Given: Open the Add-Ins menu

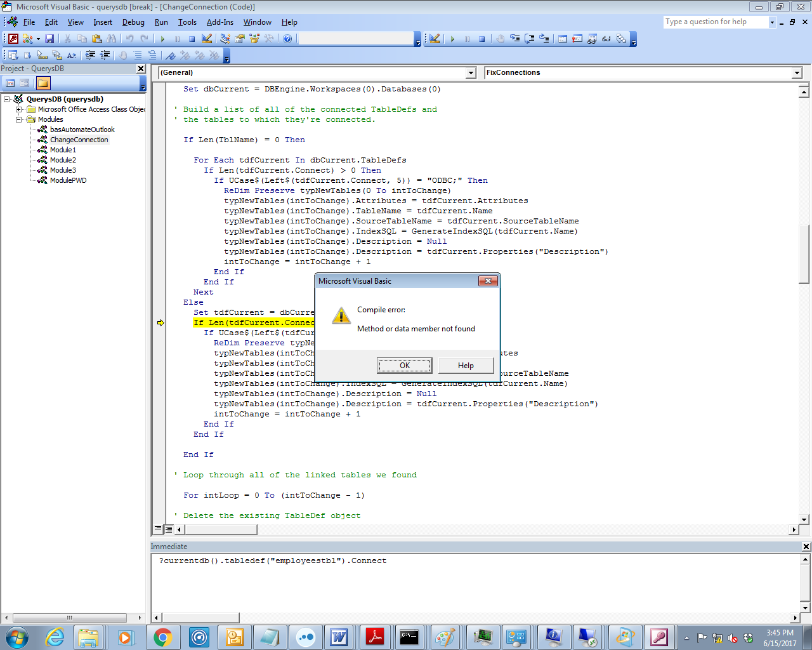Looking at the screenshot, I should 220,22.
